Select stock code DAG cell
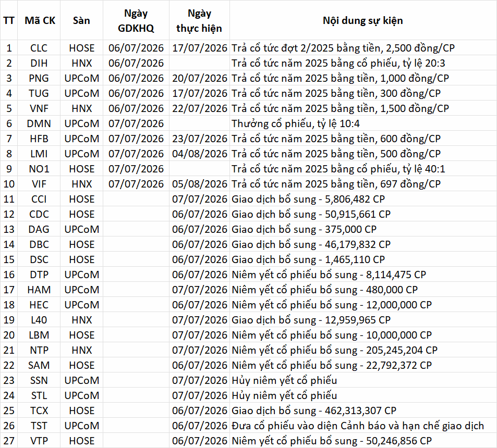 click(x=39, y=229)
